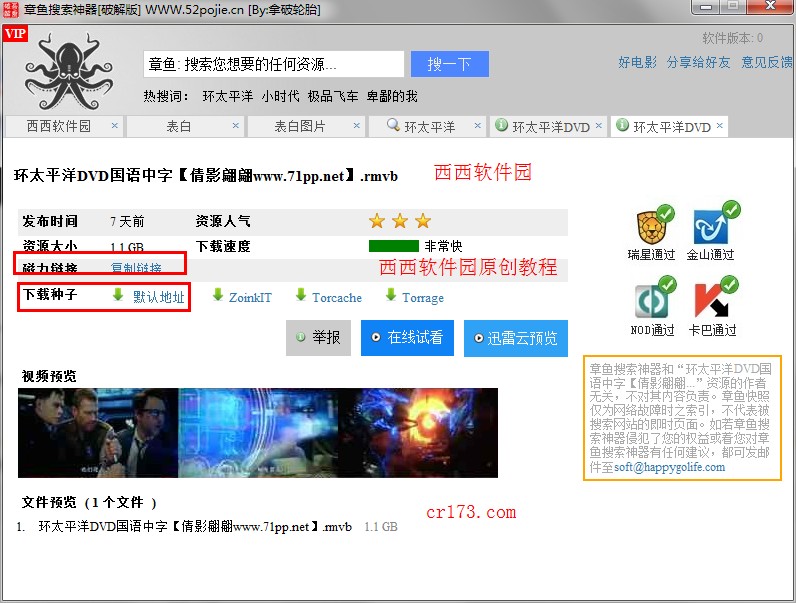Click the 复制链接 magnet link
The height and width of the screenshot is (603, 796).
tap(136, 268)
